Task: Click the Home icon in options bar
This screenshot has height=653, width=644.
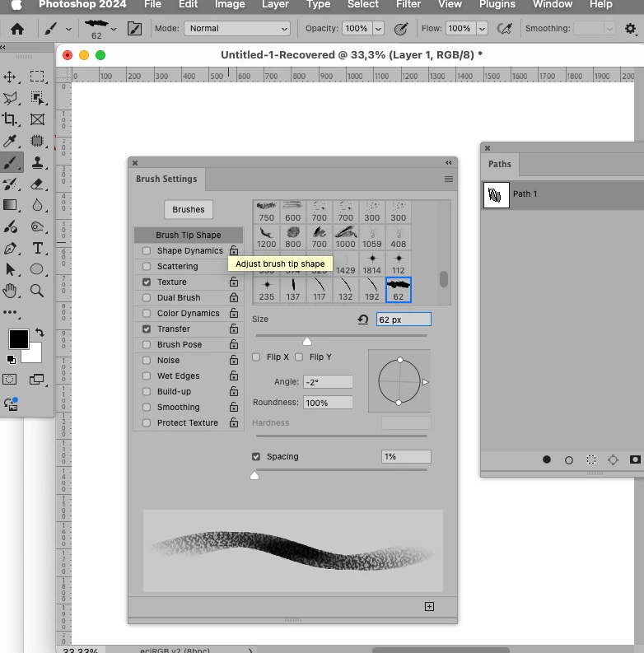Action: (x=17, y=29)
